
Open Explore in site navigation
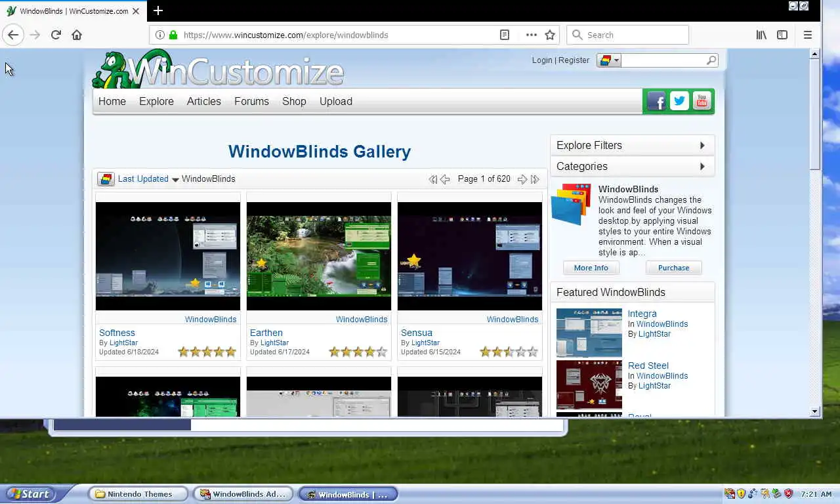coord(156,101)
